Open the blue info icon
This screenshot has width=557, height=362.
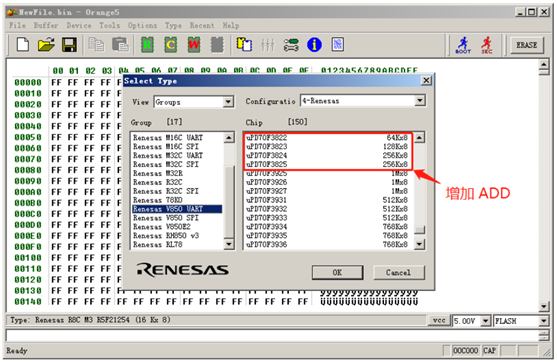click(314, 45)
